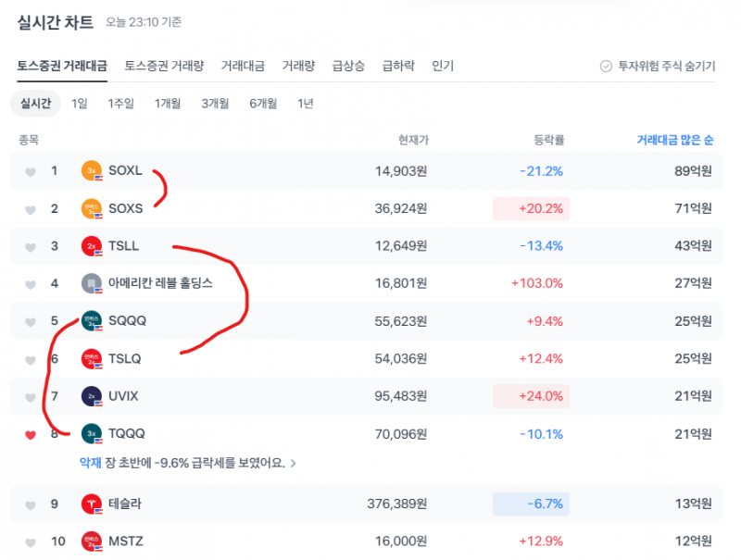Viewport: 741px width, 560px height.
Task: Switch to the 인기 tab
Action: click(x=443, y=66)
